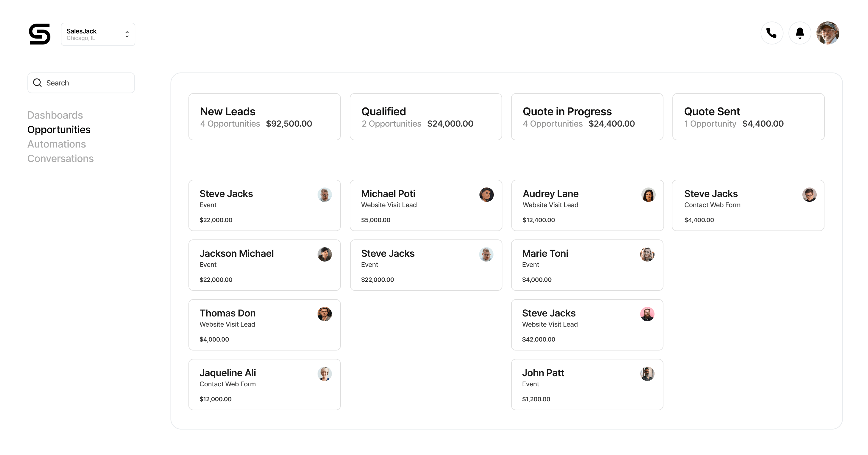Screen dimensions: 868x455
Task: Open the user profile avatar
Action: [x=827, y=33]
